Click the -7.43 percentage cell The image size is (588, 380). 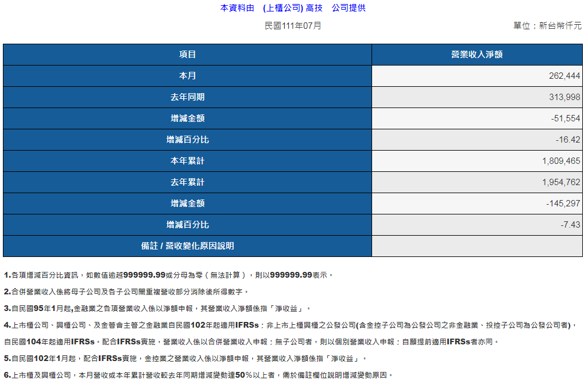pos(570,225)
